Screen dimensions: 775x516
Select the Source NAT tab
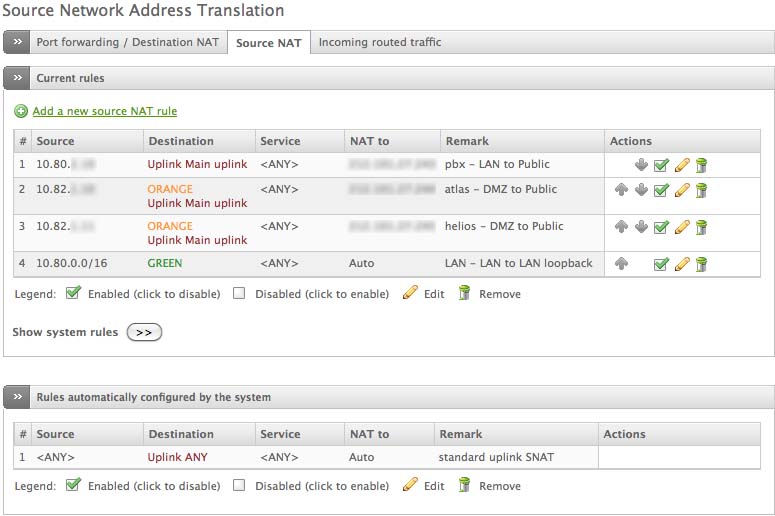268,43
